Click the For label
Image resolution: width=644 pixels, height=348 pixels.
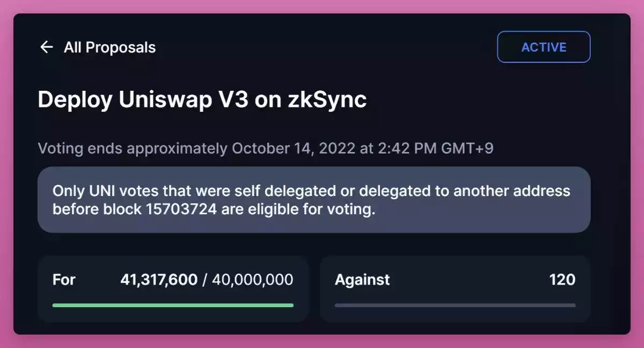64,280
